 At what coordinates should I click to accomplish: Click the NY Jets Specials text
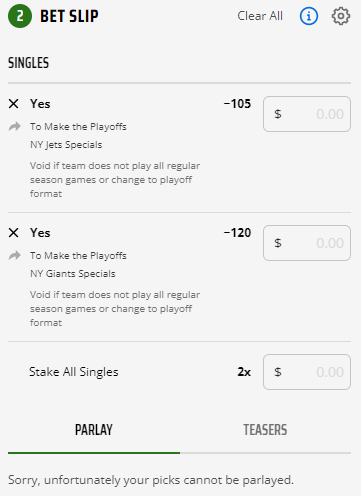pyautogui.click(x=66, y=145)
